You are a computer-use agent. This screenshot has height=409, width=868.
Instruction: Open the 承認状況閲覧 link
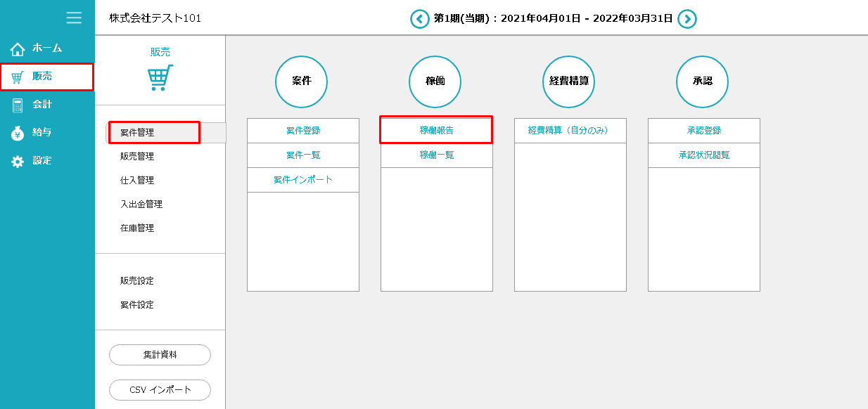point(704,155)
